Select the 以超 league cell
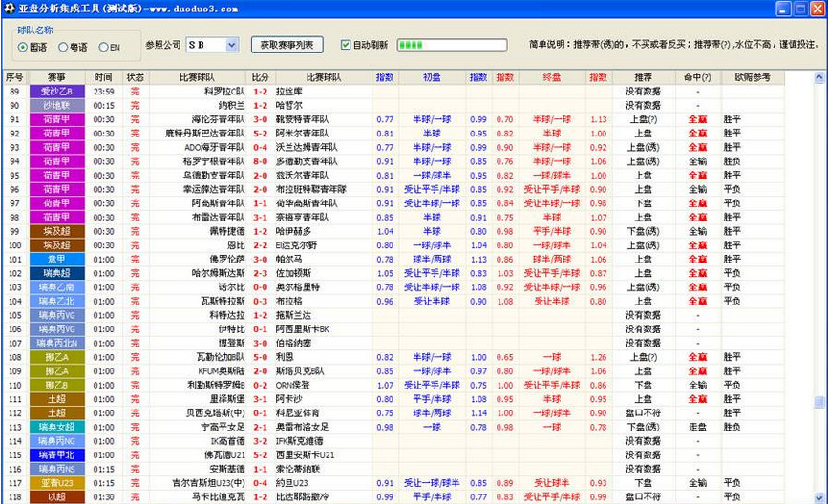The image size is (828, 504). click(x=56, y=497)
